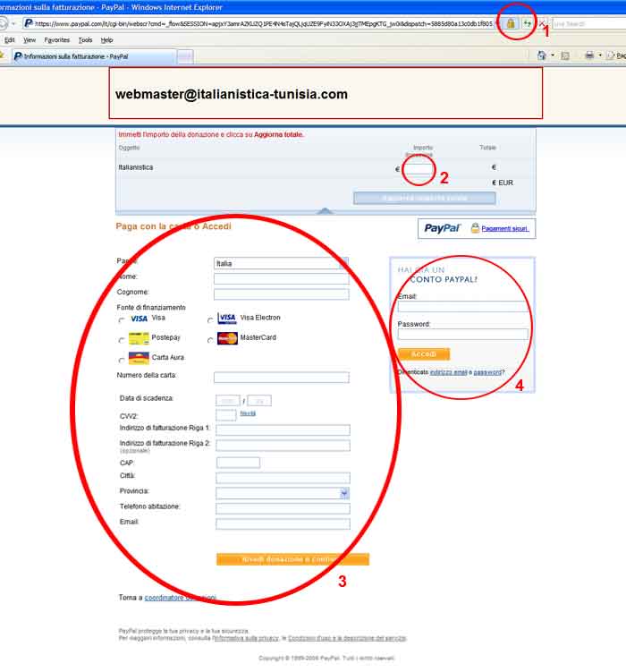Viewport: 626px width, 672px height.
Task: Click the CVV2 help link
Action: [248, 413]
